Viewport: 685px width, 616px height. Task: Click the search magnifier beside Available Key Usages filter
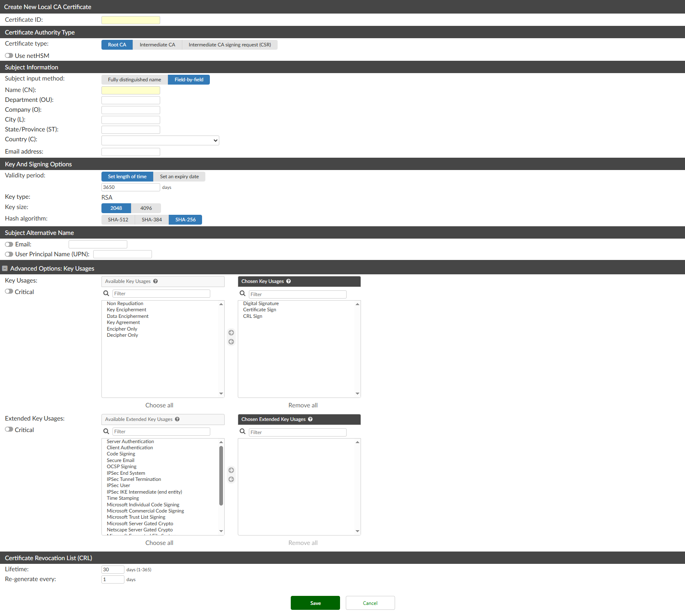pyautogui.click(x=106, y=293)
